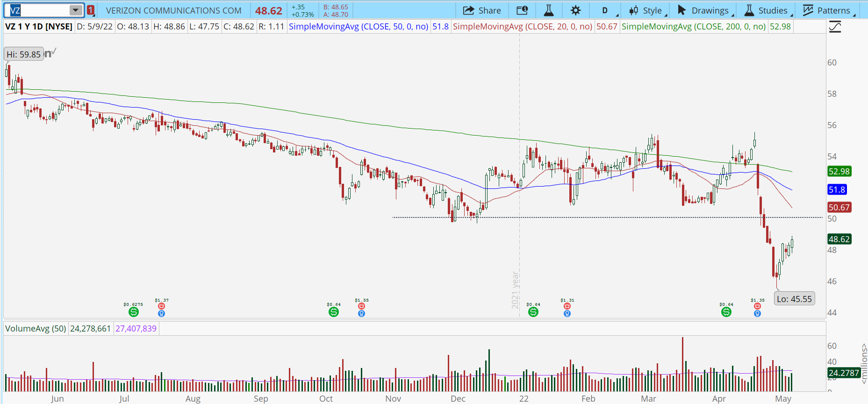Click the $1.37 earnings phone icon

161,306
